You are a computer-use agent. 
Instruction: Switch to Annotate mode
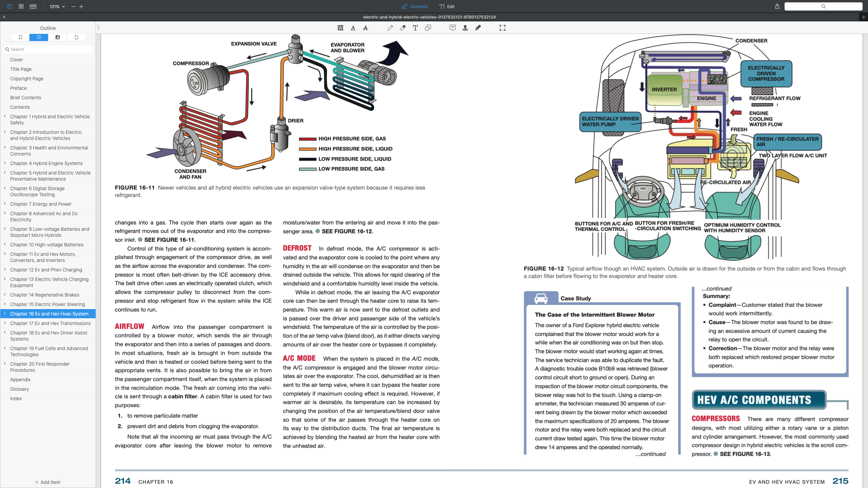pos(415,6)
